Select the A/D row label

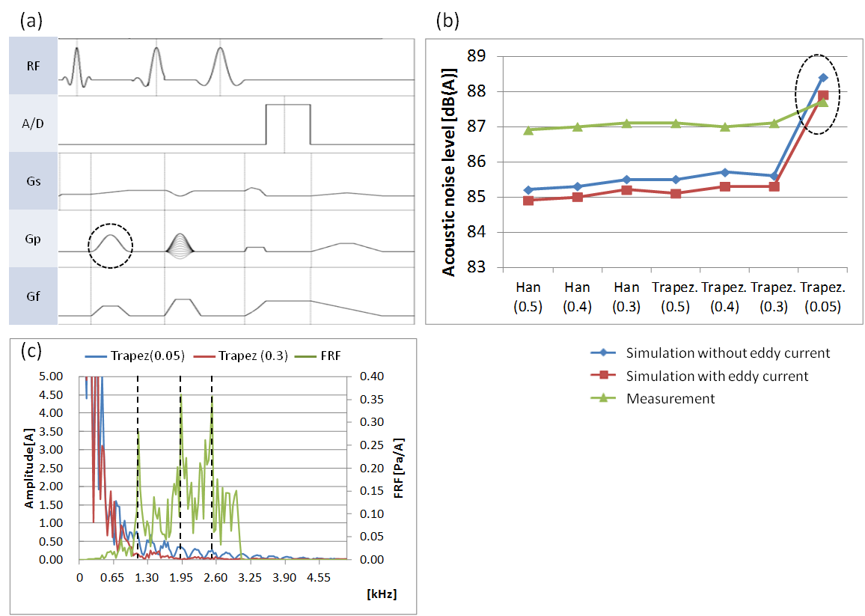tap(34, 123)
